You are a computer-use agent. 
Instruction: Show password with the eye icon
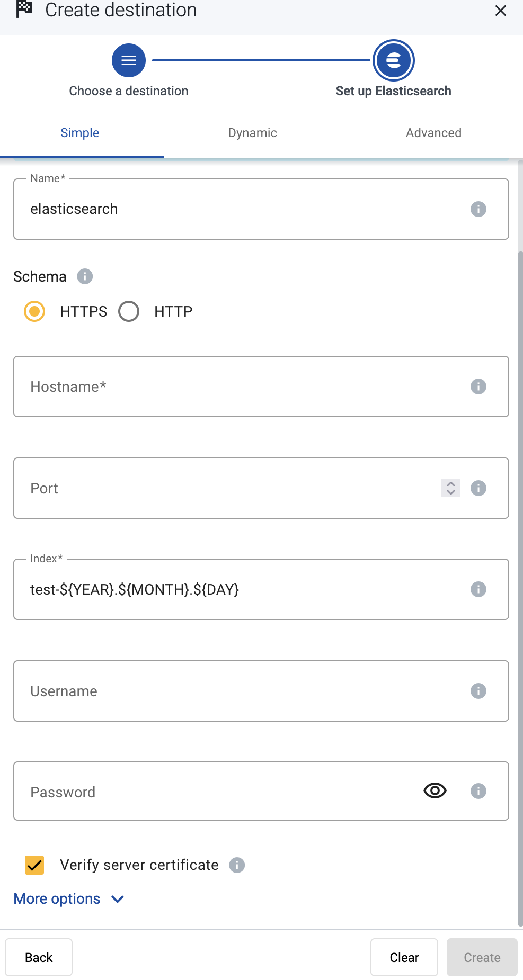click(x=435, y=791)
